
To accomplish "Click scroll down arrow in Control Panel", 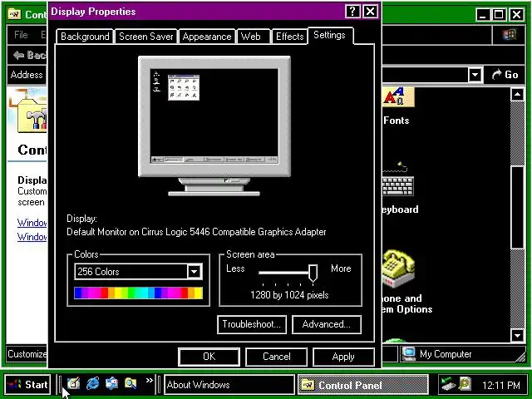I will pyautogui.click(x=517, y=336).
